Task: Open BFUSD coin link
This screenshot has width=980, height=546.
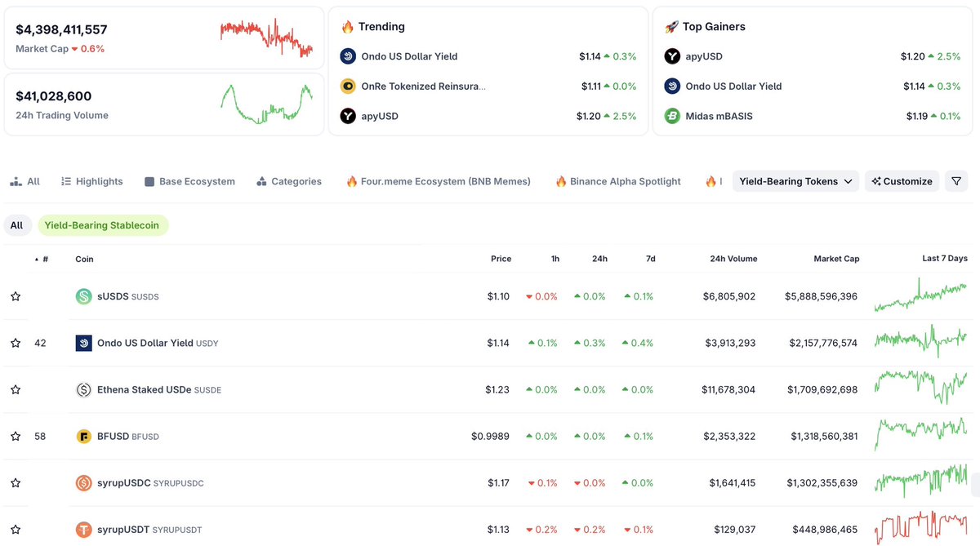Action: 128,437
